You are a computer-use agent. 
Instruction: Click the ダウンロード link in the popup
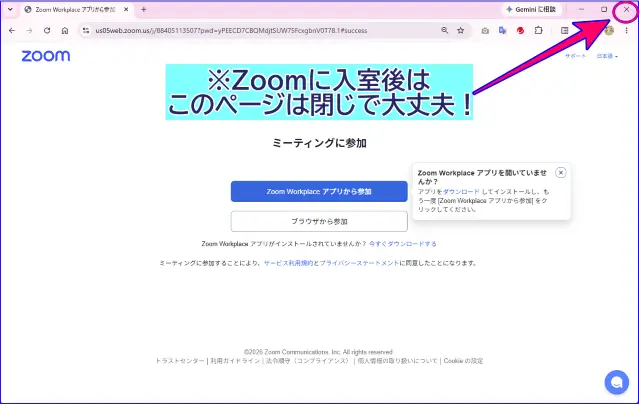coord(461,191)
